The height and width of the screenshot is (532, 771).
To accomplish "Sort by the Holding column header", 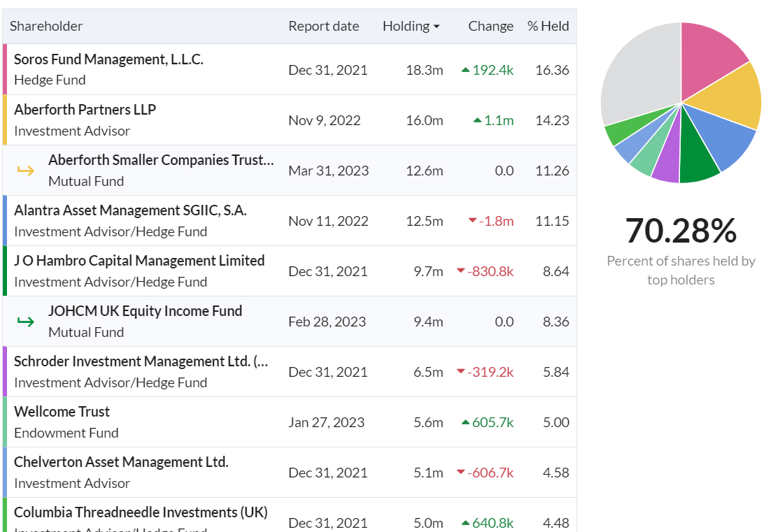I will [x=411, y=26].
